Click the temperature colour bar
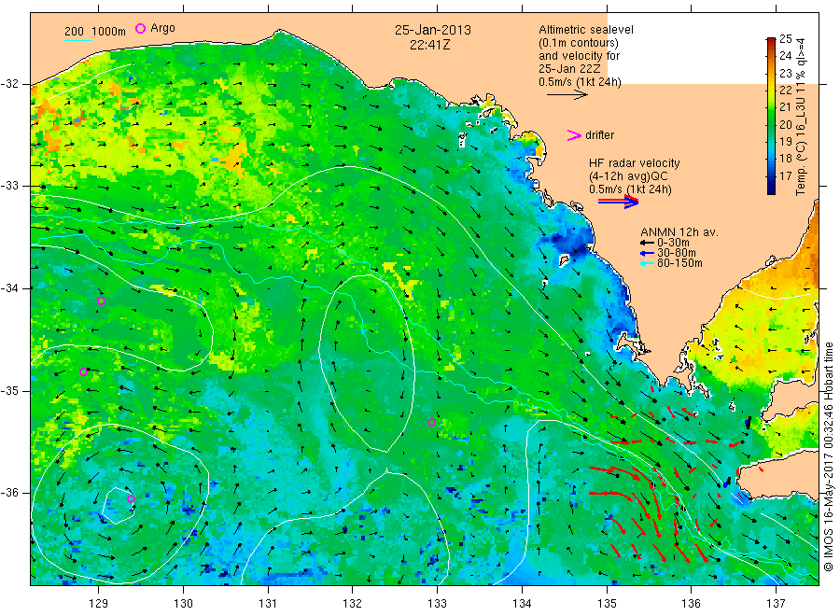Screen dimensions: 840x616 coord(771,116)
